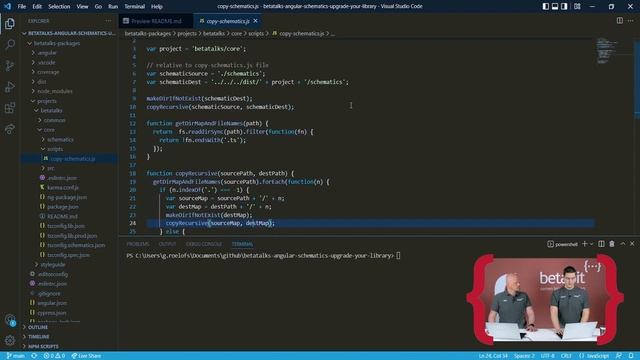Click the terminal prompt input line
Screen dimensions: 640x360
pos(263,256)
